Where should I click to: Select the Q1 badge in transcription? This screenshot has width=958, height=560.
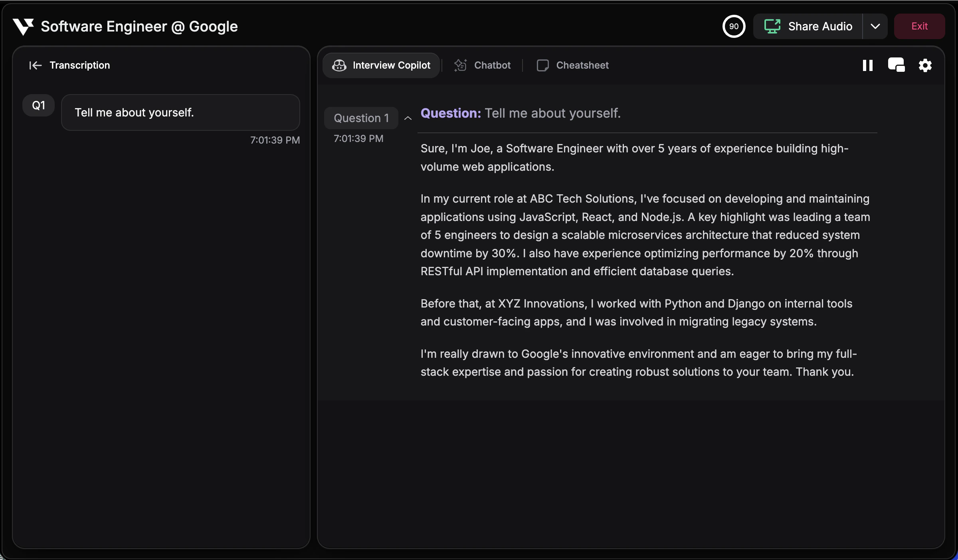(38, 105)
